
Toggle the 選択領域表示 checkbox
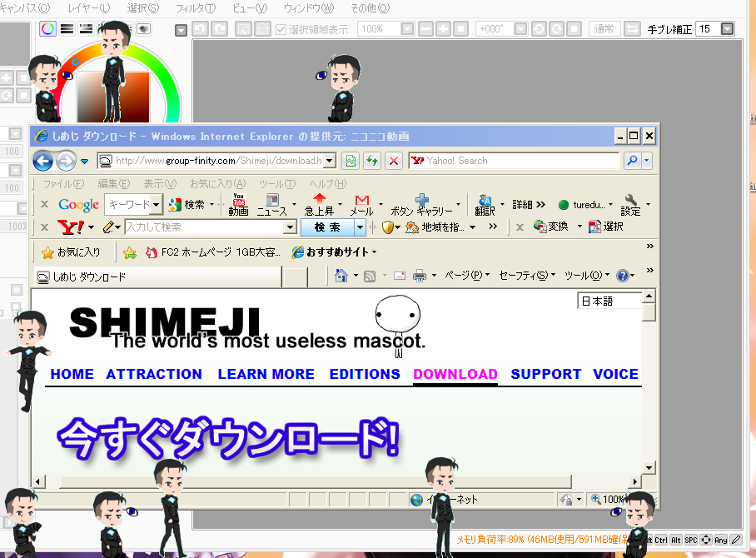point(281,29)
